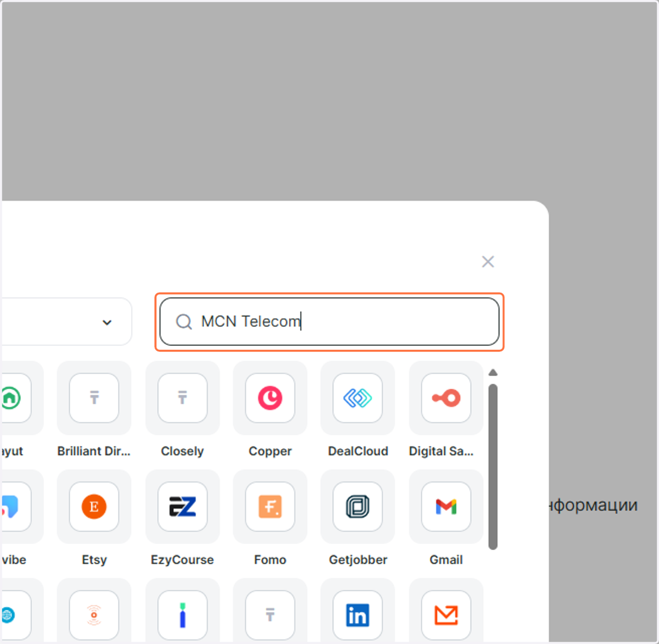
Task: Open the Gmail app icon
Action: coord(446,507)
